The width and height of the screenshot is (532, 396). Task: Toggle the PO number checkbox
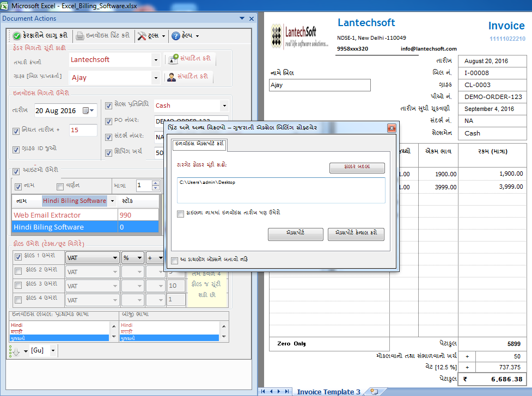tap(108, 121)
